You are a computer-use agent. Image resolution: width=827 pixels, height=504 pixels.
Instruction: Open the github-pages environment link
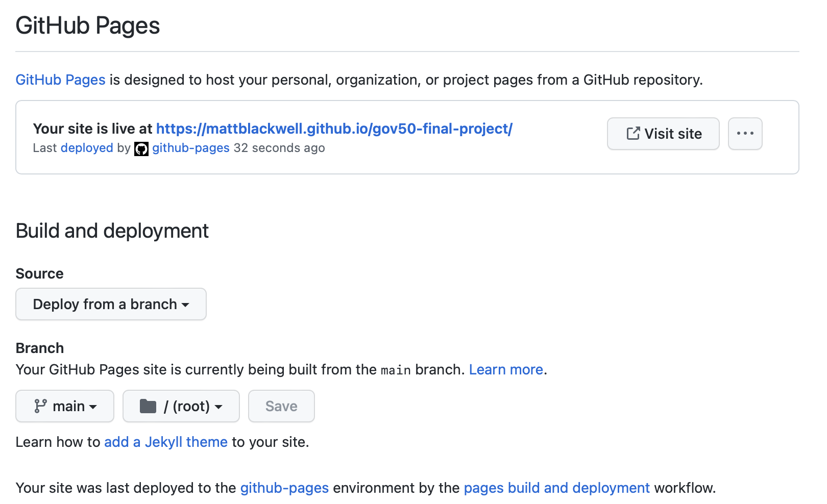[x=284, y=488]
